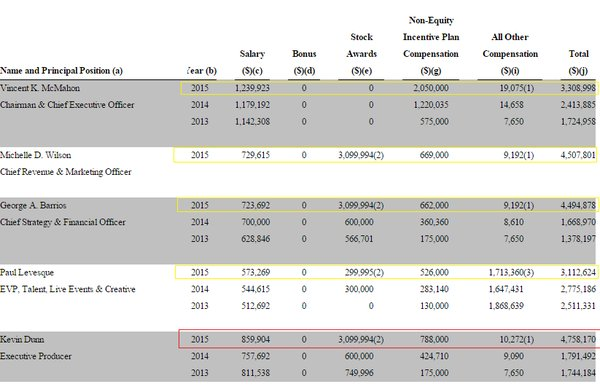Image resolution: width=600 pixels, height=392 pixels.
Task: Click the Name and Principal Position header
Action: 61,71
